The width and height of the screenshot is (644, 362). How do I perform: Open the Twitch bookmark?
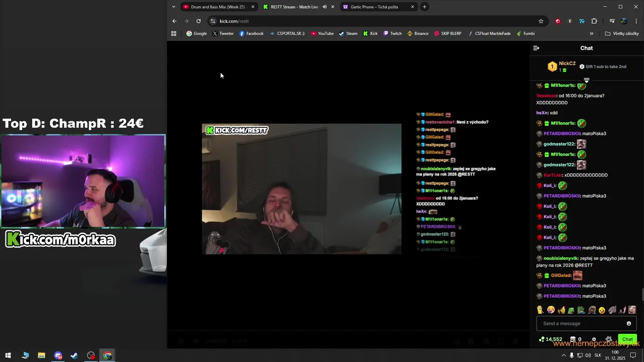click(x=392, y=34)
